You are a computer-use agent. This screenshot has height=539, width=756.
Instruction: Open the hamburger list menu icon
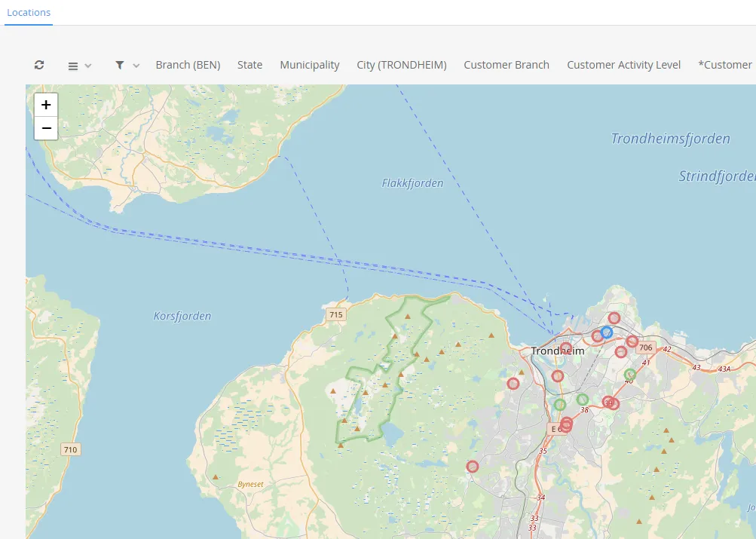coord(73,66)
